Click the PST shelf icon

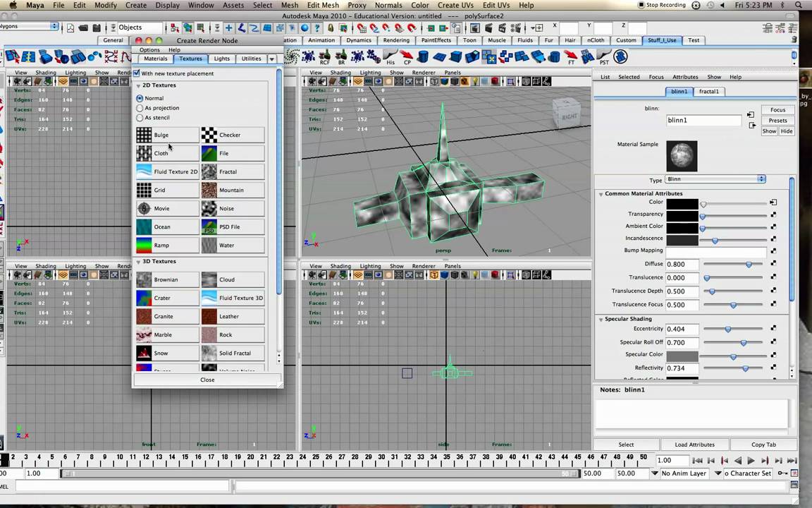[x=604, y=57]
